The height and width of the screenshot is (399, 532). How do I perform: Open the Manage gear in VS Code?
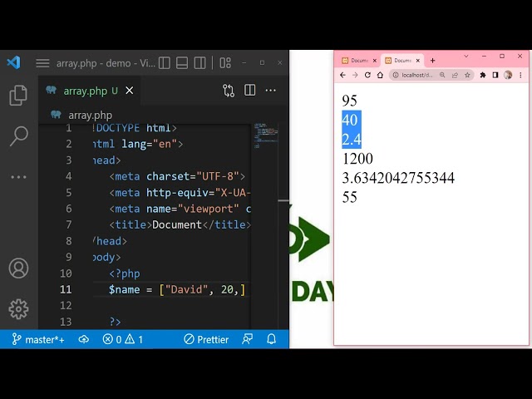18,308
